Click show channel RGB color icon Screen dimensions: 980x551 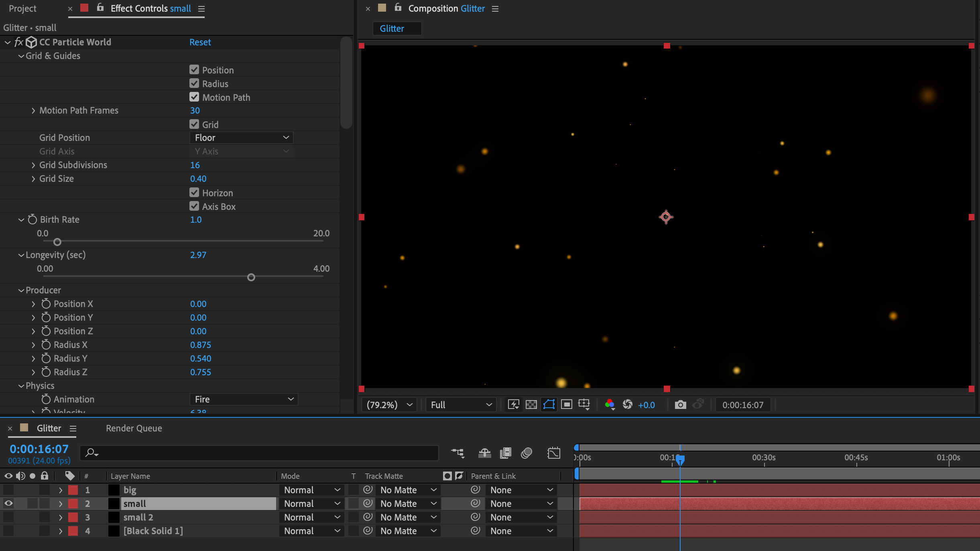click(x=609, y=405)
